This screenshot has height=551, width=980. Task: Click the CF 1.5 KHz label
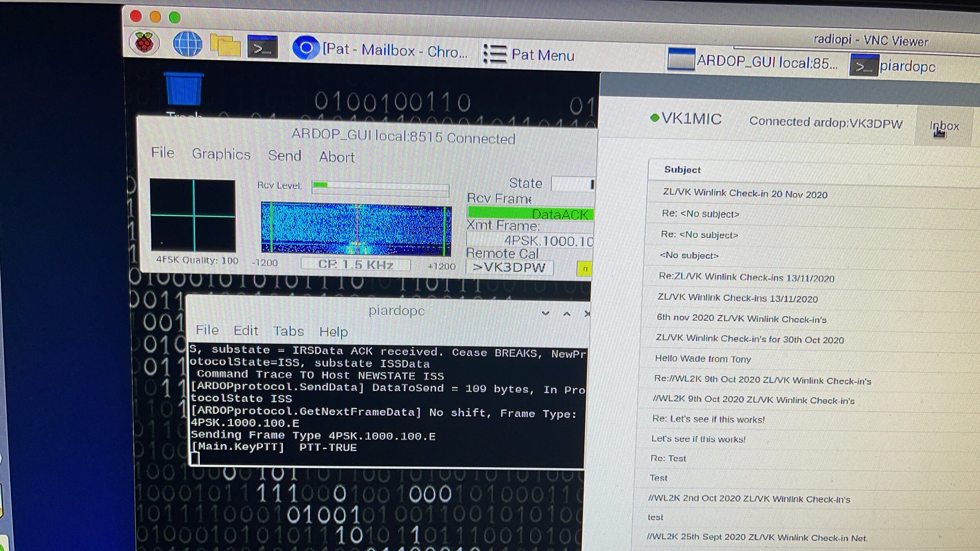point(356,265)
